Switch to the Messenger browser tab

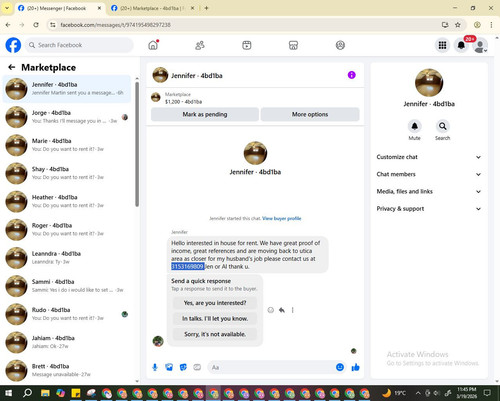tap(59, 8)
